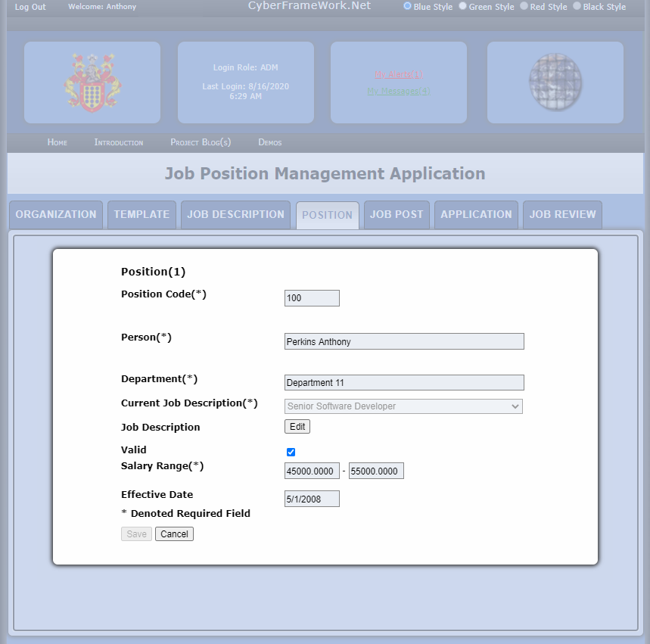Click the Edit job description button
Screen dimensions: 650x644
click(297, 427)
